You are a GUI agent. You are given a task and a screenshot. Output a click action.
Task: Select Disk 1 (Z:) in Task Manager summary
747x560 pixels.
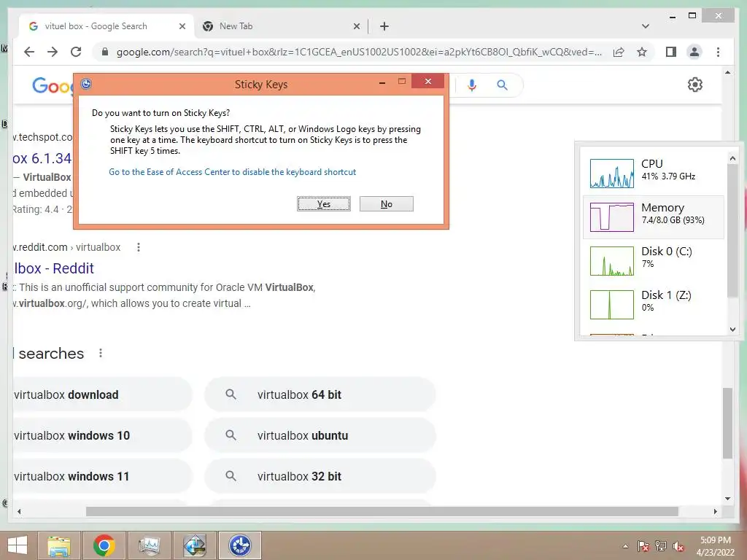[x=654, y=304]
